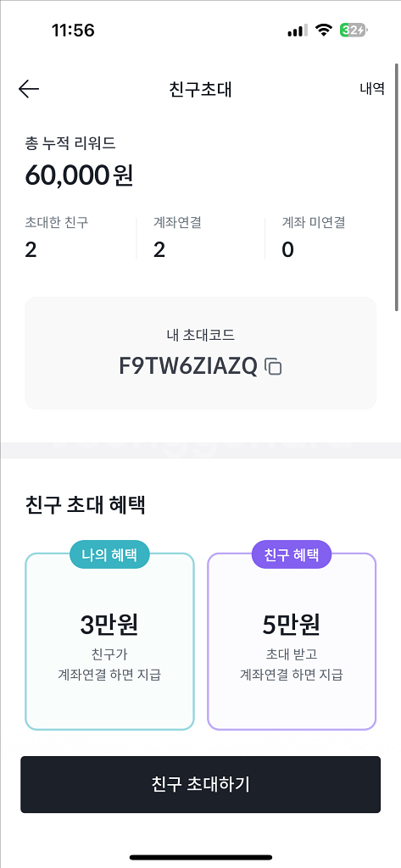Tap the Wi-Fi icon in status bar

point(323,31)
